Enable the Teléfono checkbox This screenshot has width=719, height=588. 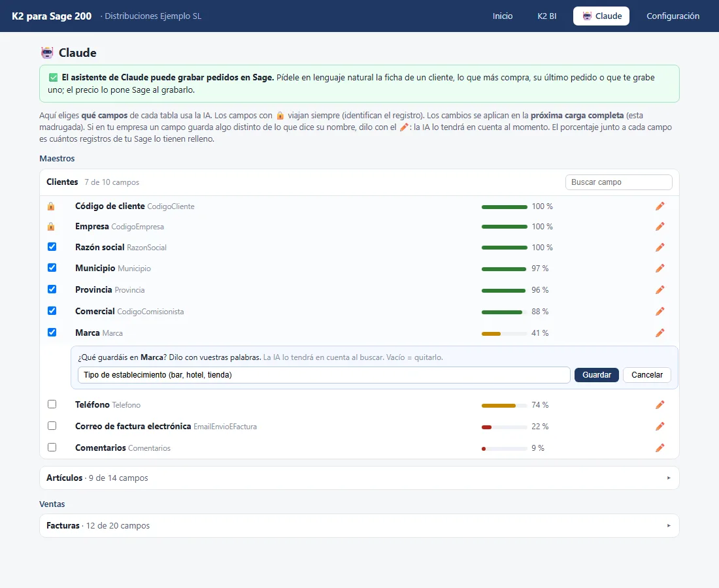tap(52, 404)
